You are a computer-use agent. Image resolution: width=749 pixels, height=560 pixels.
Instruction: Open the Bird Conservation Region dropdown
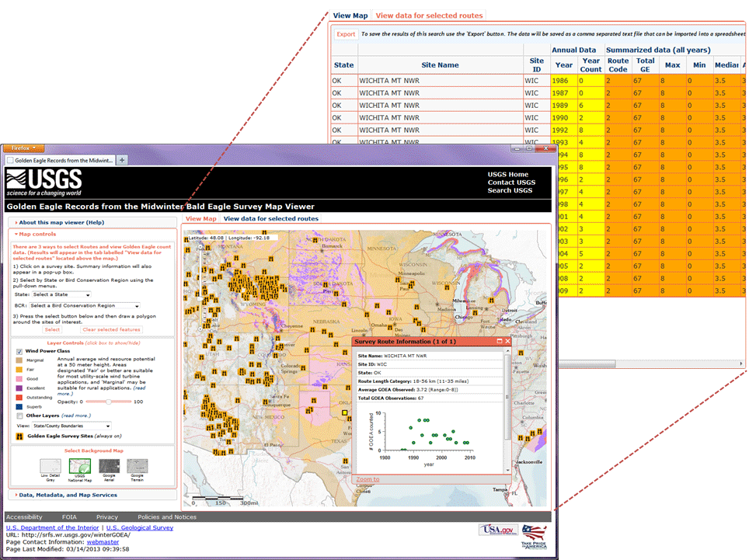coord(84,306)
